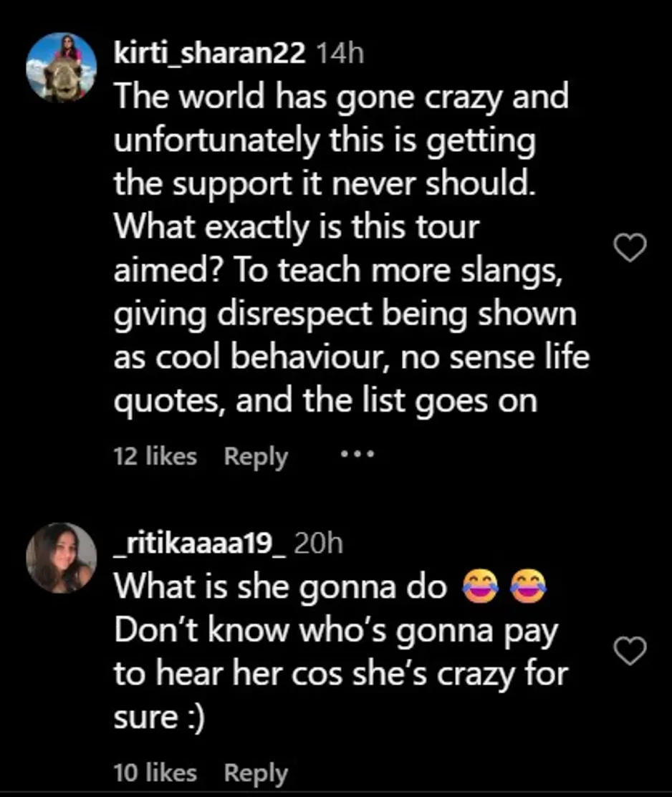Click the closing "sure :)" text
This screenshot has width=672, height=797.
(x=160, y=719)
